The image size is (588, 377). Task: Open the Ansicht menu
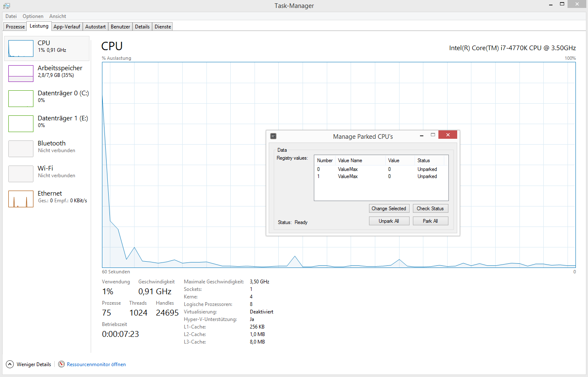[x=58, y=16]
